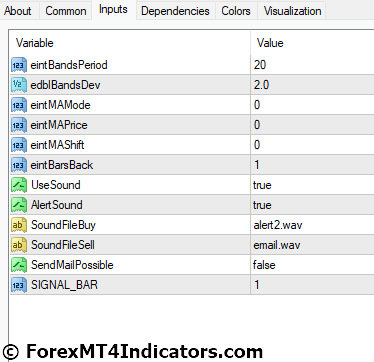
Task: Select the eintMAMode variable name
Action: click(x=60, y=105)
